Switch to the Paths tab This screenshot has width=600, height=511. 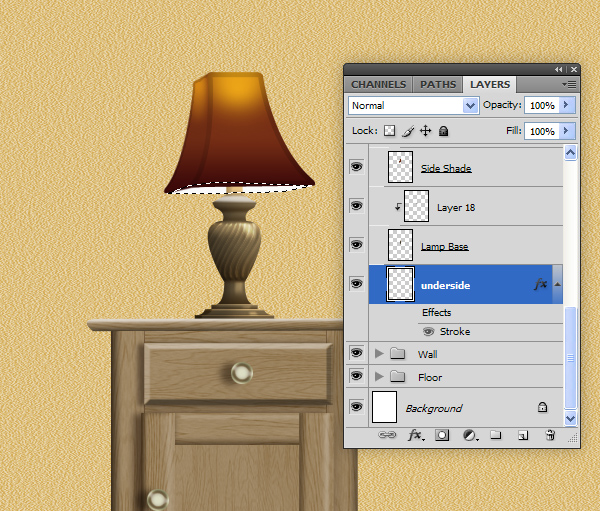tap(437, 85)
